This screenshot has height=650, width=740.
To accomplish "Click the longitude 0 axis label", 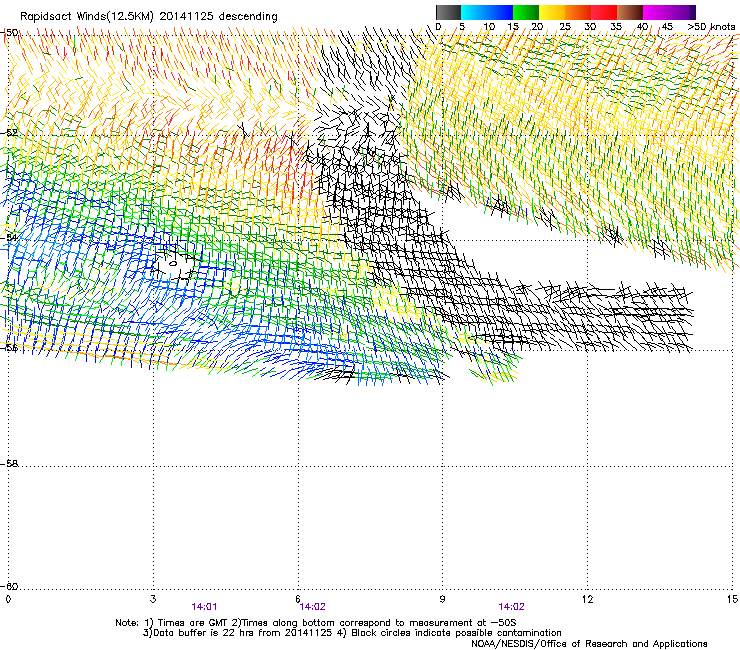I will (8, 599).
